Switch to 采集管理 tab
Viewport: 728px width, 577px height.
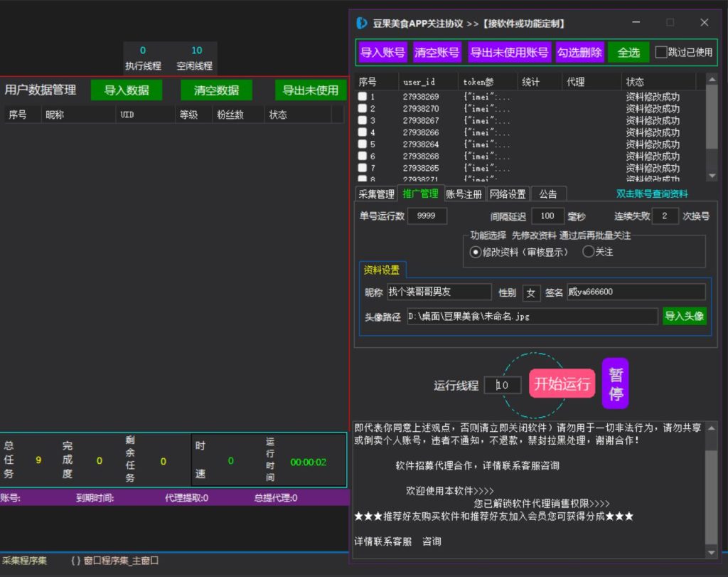click(376, 194)
